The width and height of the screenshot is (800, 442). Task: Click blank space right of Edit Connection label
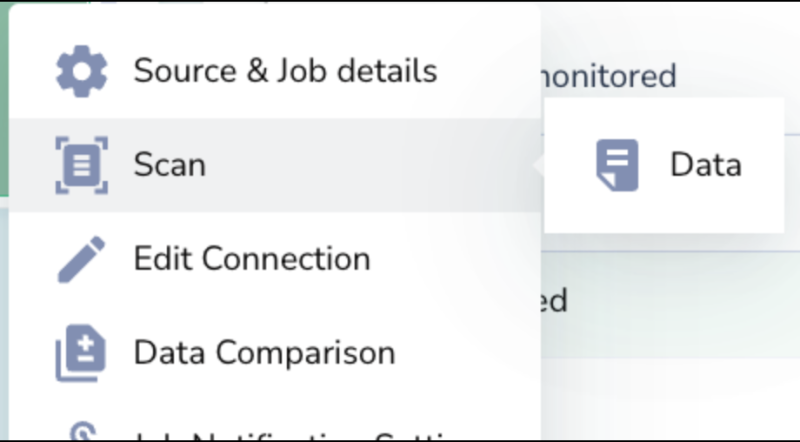coord(455,259)
